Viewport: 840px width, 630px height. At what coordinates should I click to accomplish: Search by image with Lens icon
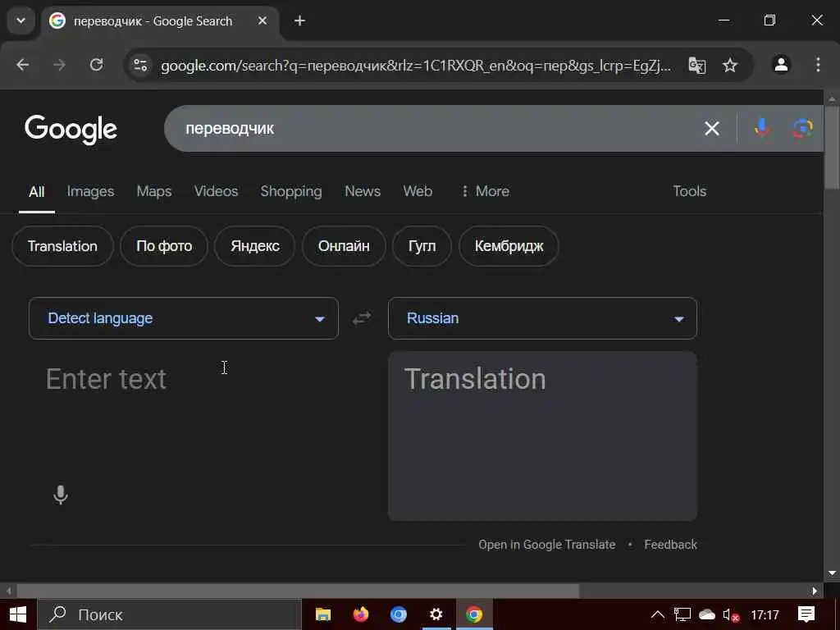pyautogui.click(x=802, y=129)
